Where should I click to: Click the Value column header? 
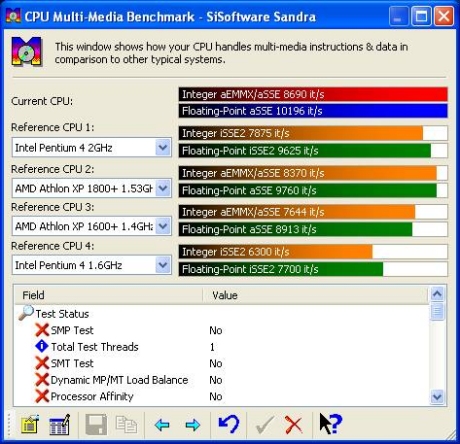pyautogui.click(x=315, y=295)
